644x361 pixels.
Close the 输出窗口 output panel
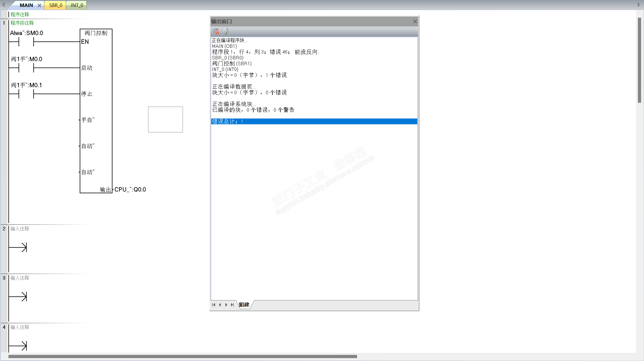[x=415, y=21]
